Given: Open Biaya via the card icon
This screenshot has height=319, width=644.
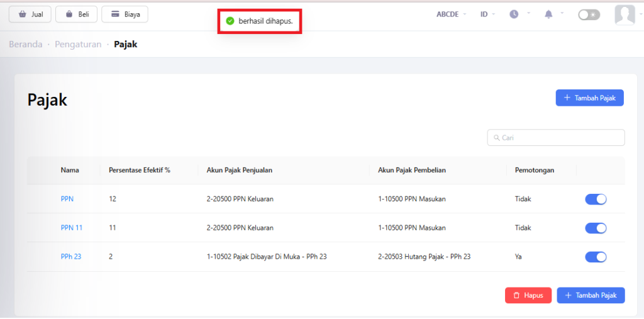Looking at the screenshot, I should pos(115,14).
